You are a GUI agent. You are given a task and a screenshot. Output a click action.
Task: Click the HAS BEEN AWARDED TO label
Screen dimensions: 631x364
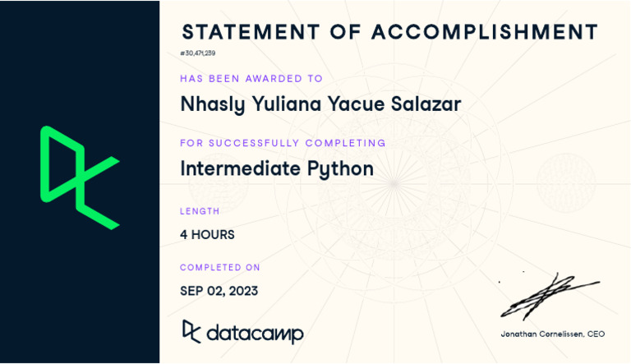[x=251, y=79]
